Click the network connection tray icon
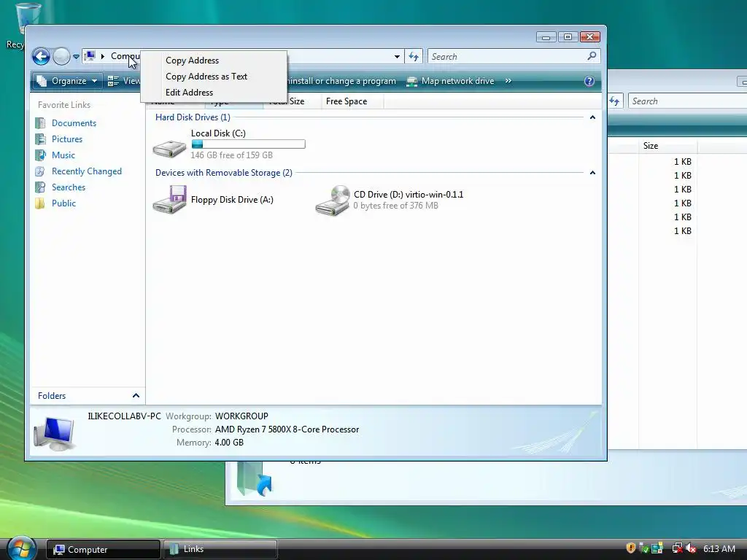This screenshot has height=560, width=747. click(676, 548)
